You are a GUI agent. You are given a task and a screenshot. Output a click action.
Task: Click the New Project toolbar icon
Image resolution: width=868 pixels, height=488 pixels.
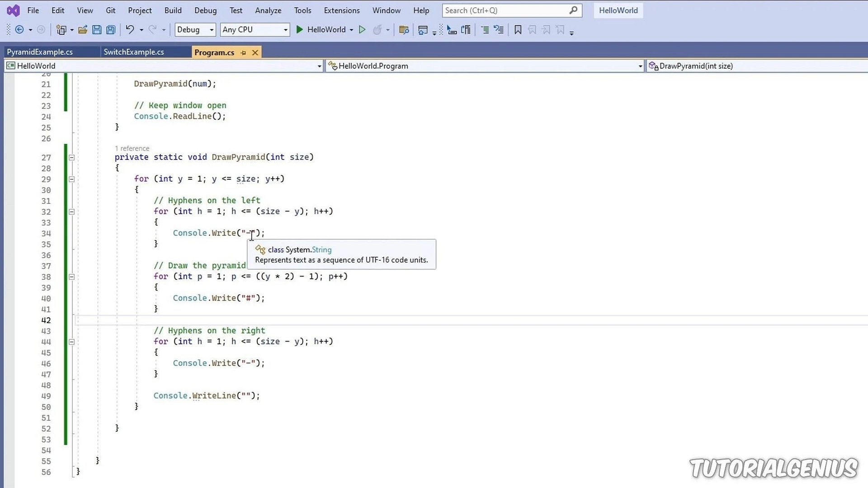tap(61, 30)
